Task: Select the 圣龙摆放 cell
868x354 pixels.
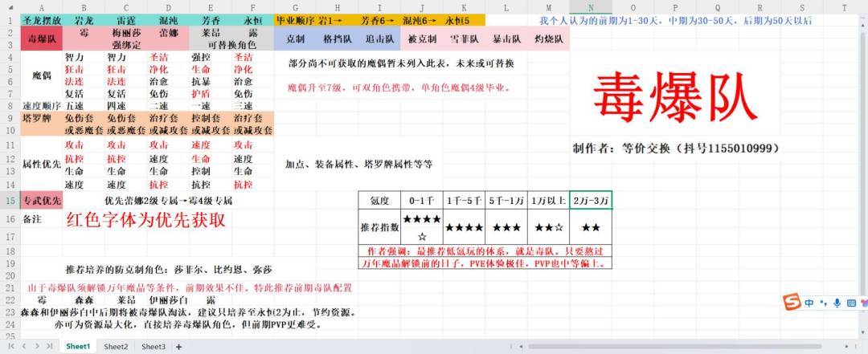Action: click(42, 20)
